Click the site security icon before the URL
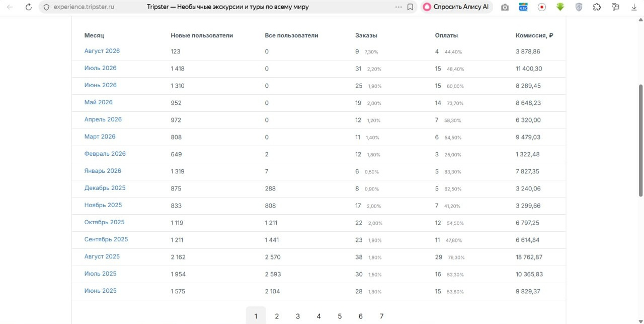The width and height of the screenshot is (644, 324). click(x=46, y=7)
